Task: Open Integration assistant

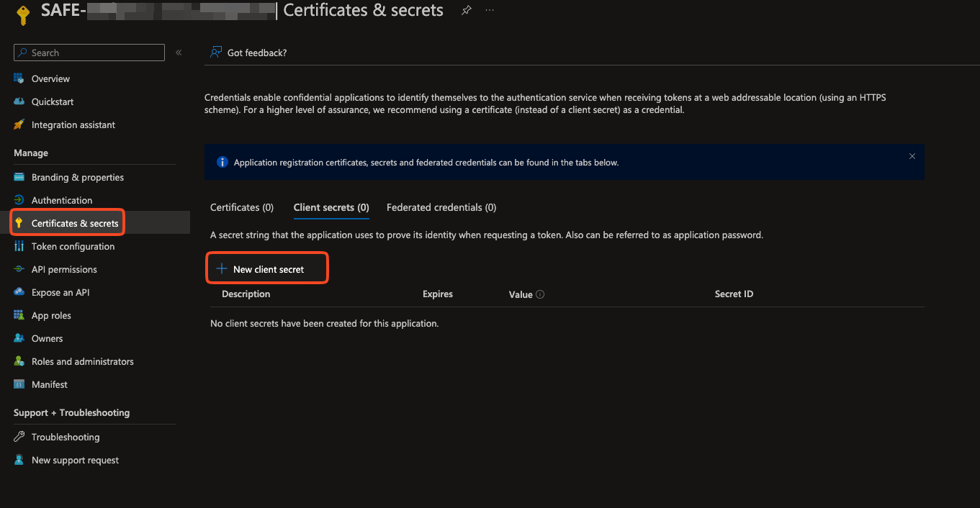Action: coord(73,124)
